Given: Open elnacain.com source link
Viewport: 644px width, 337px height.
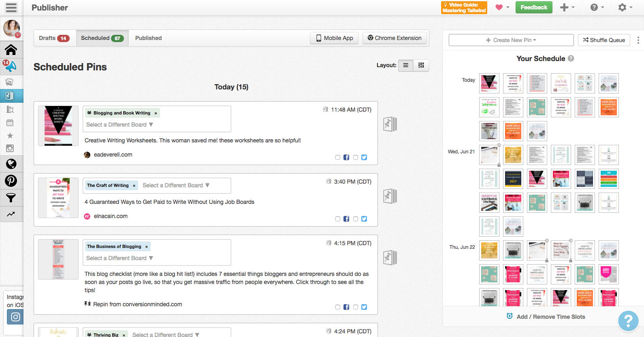Looking at the screenshot, I should pos(111,216).
